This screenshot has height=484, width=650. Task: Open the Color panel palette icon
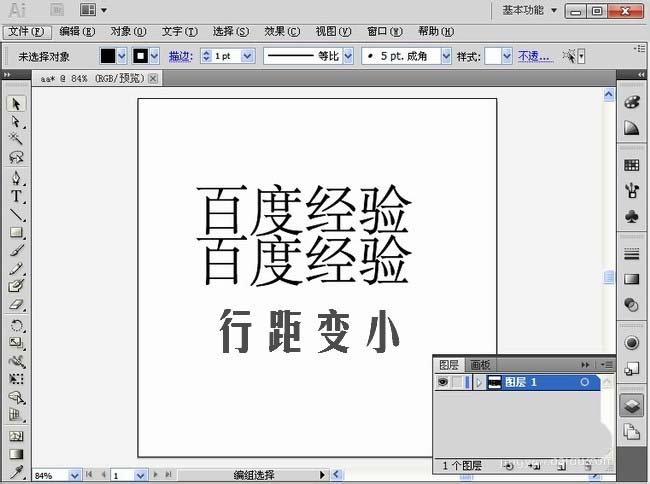point(631,102)
